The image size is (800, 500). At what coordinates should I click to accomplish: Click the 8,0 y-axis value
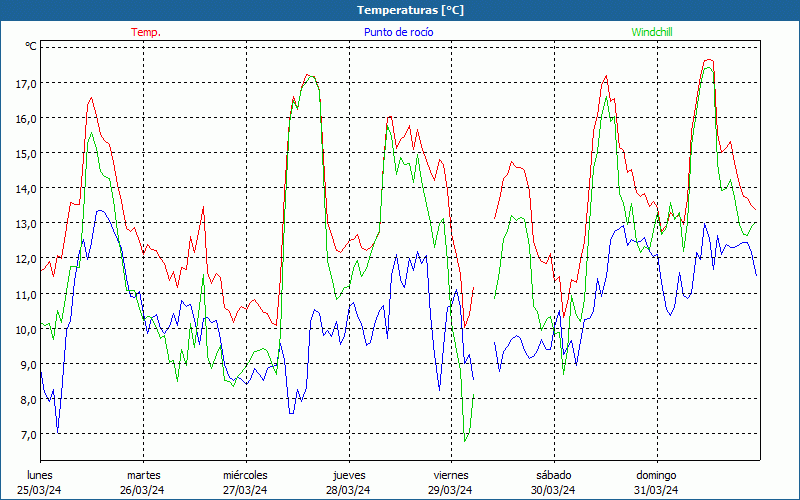tap(29, 400)
